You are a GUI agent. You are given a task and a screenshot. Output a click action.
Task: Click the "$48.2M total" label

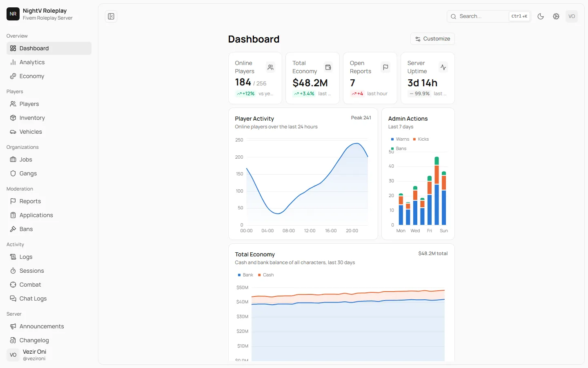(433, 254)
